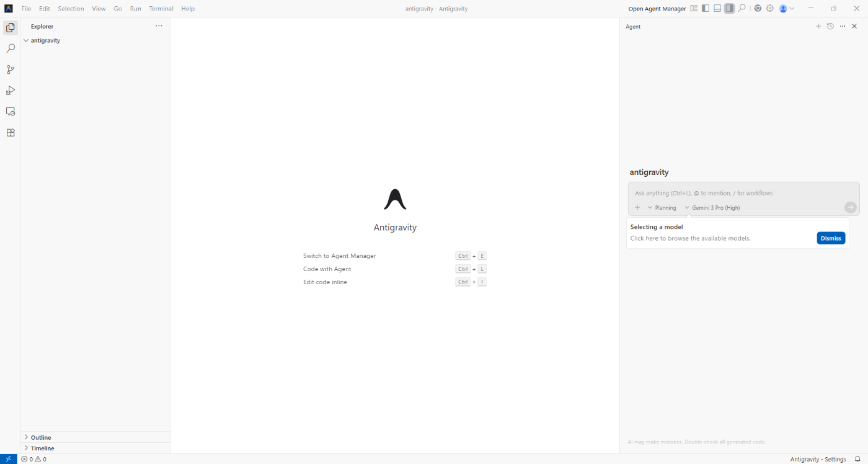
Task: Collapse the antigravity folder tree
Action: (26, 40)
